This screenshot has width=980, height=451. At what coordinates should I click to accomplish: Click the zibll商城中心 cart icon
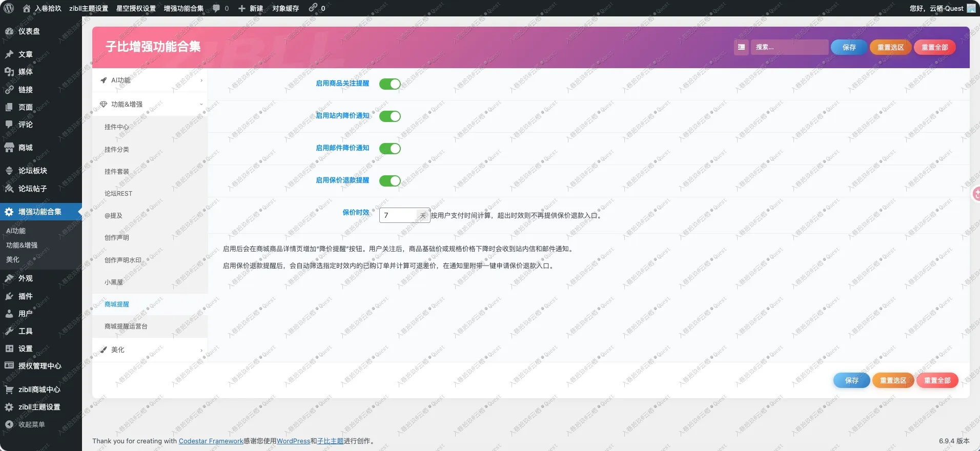click(x=9, y=389)
